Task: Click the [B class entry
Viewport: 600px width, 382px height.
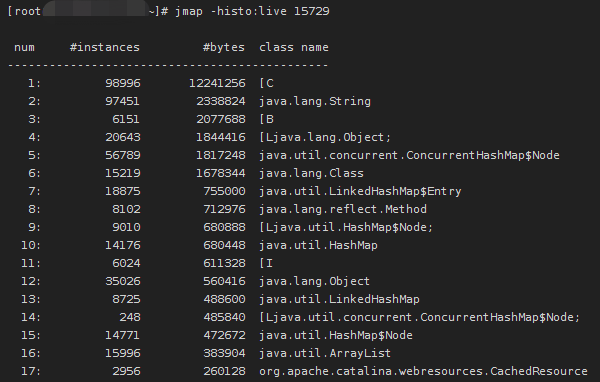Action: tap(266, 119)
